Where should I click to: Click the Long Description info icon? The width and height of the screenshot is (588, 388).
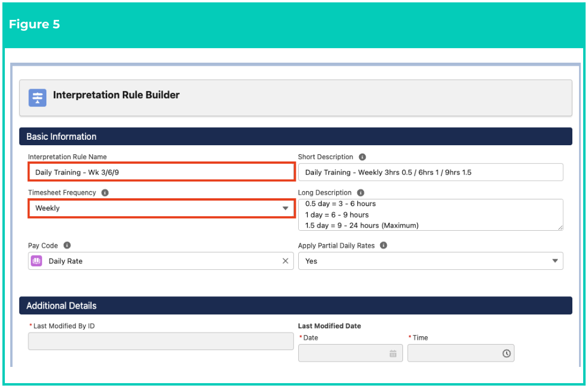(360, 193)
